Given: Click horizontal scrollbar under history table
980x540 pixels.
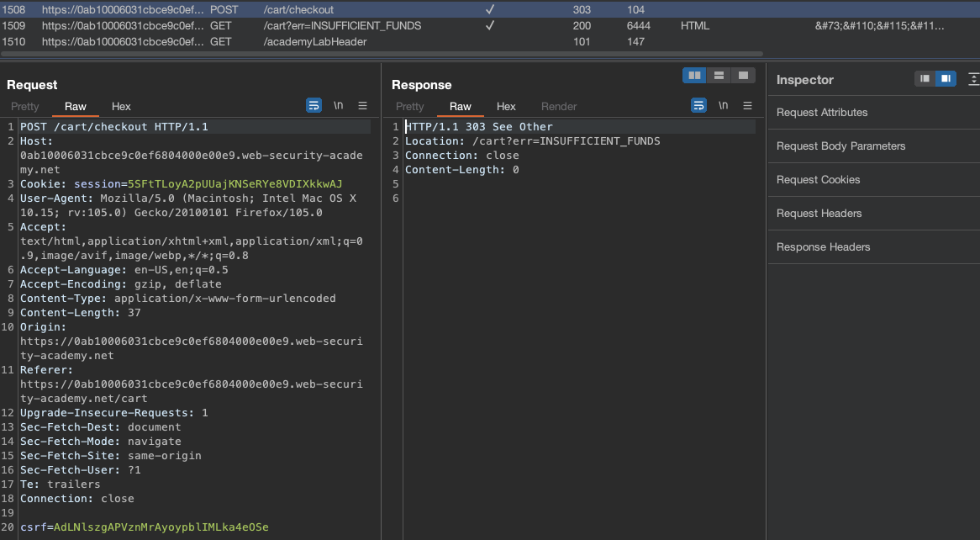Looking at the screenshot, I should (382, 54).
